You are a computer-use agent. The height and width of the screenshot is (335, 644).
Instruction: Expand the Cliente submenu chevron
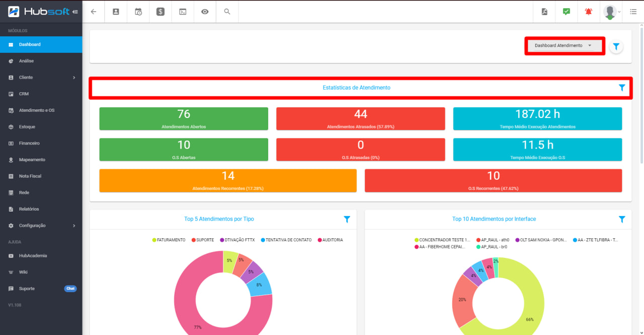[x=74, y=78]
